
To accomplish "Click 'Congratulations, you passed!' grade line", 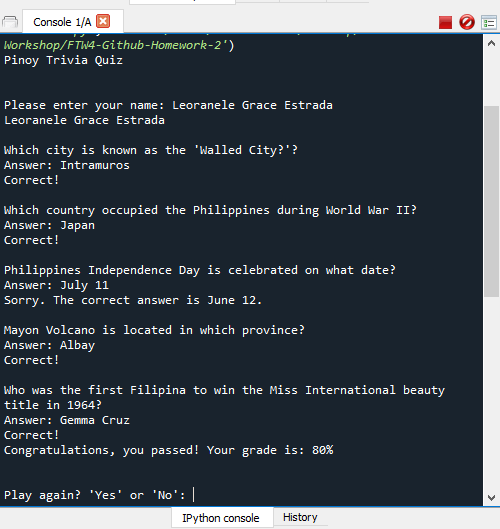I will [x=168, y=450].
